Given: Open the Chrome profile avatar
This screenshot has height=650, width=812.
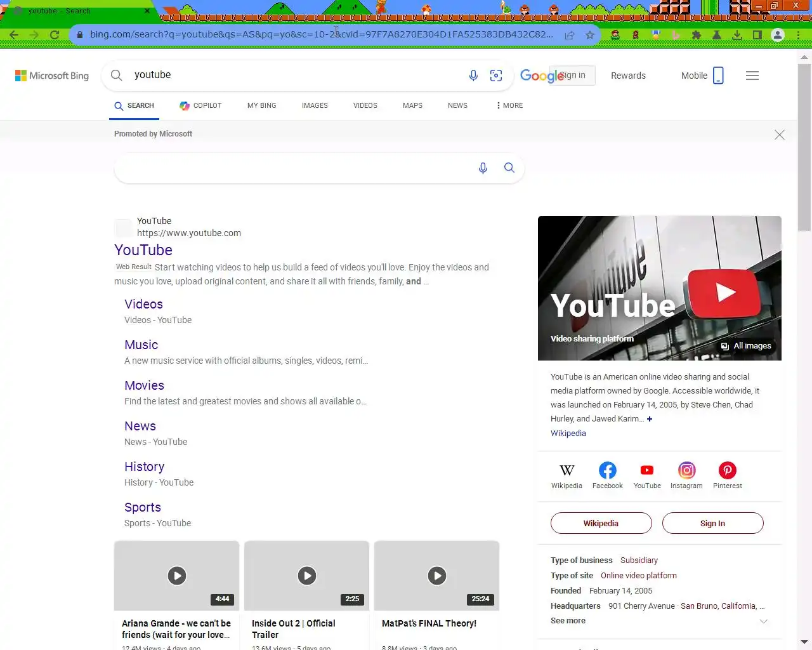Looking at the screenshot, I should (778, 35).
